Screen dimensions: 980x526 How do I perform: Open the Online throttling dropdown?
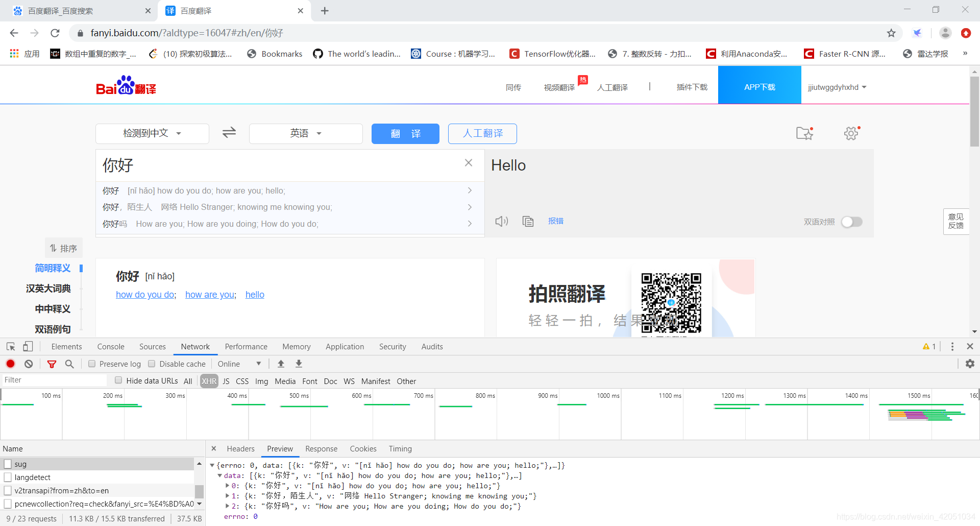(239, 364)
